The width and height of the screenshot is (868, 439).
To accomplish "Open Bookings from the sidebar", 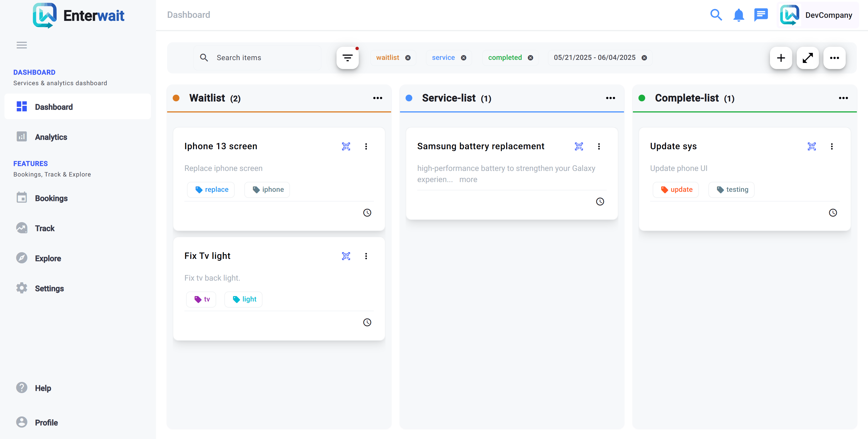I will (x=51, y=198).
